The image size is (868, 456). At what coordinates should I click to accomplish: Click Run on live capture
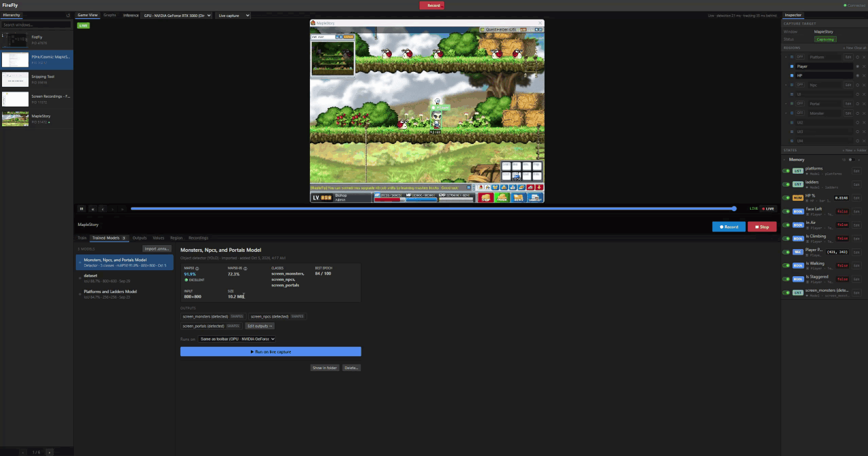pyautogui.click(x=271, y=351)
